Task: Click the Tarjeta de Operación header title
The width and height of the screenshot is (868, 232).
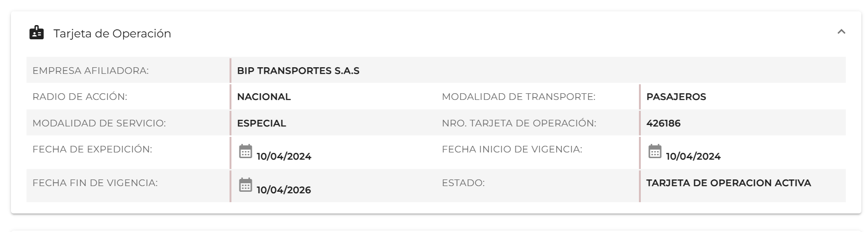Action: point(112,34)
